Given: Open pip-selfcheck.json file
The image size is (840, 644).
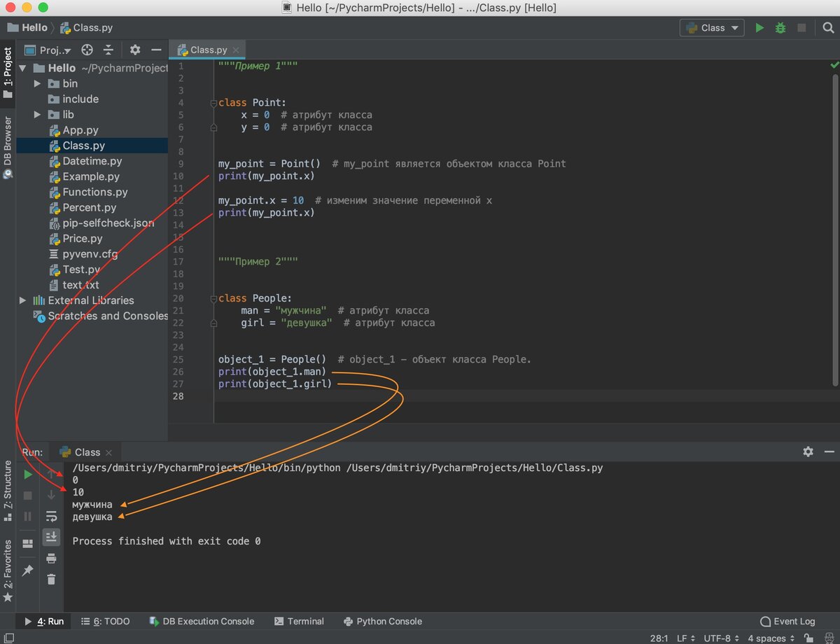Looking at the screenshot, I should click(x=108, y=223).
